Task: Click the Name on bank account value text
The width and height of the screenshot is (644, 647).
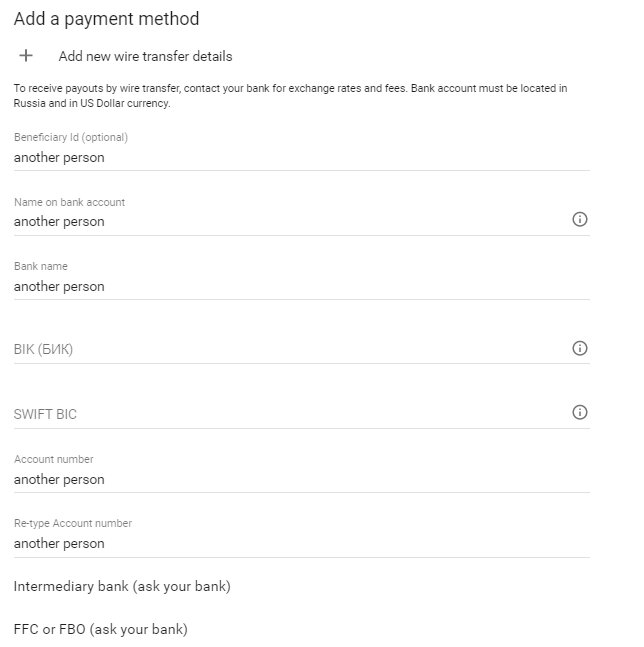Action: (59, 222)
